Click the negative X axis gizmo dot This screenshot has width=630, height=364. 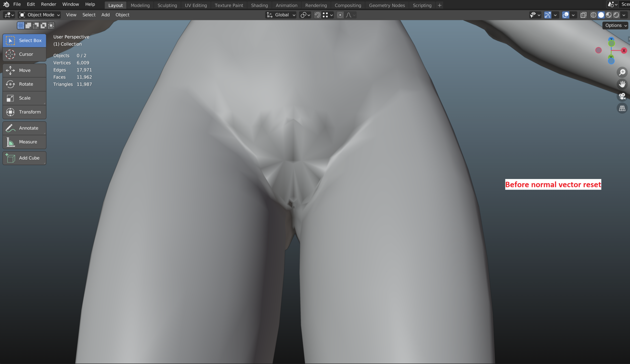[x=598, y=50]
